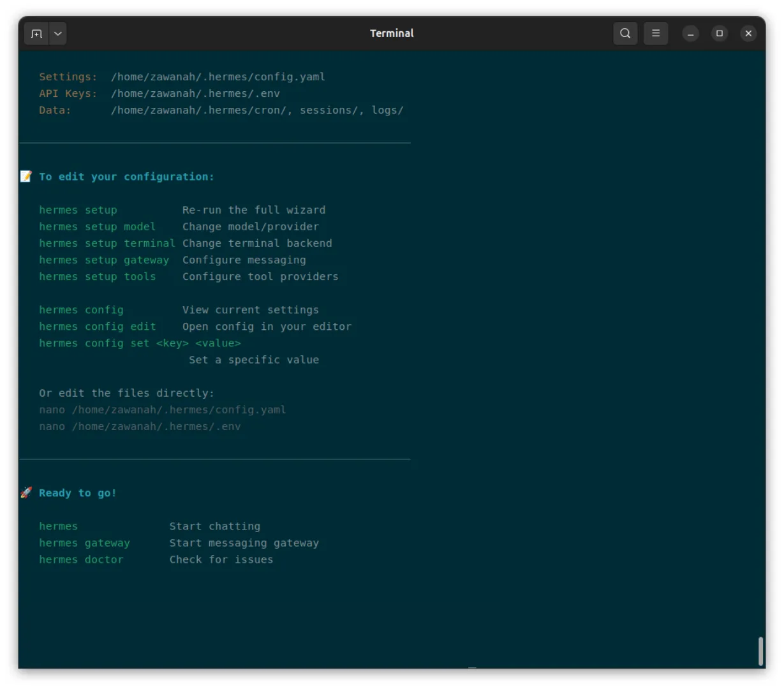The image size is (784, 689).
Task: Click the 'API Keys:' label
Action: (x=68, y=93)
